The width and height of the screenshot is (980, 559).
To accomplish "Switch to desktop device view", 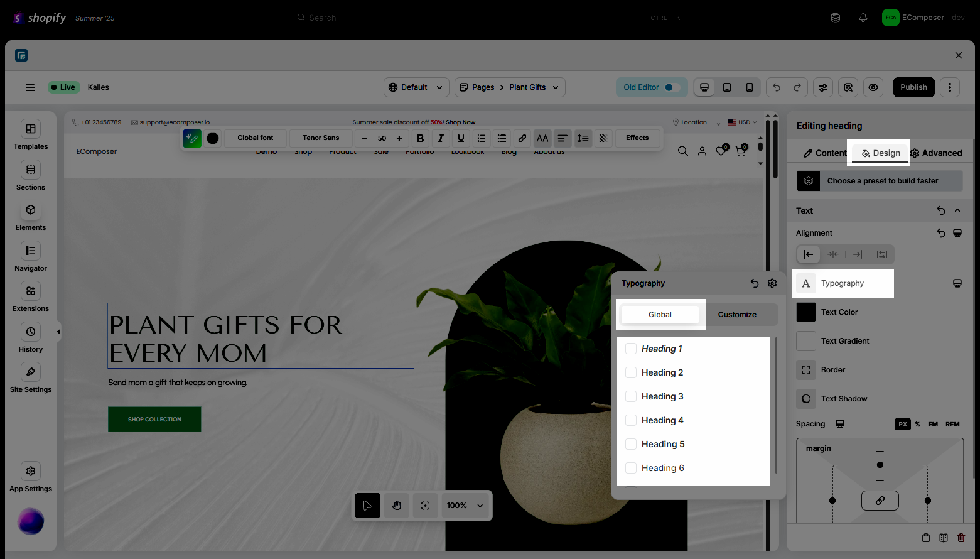I will tap(704, 87).
